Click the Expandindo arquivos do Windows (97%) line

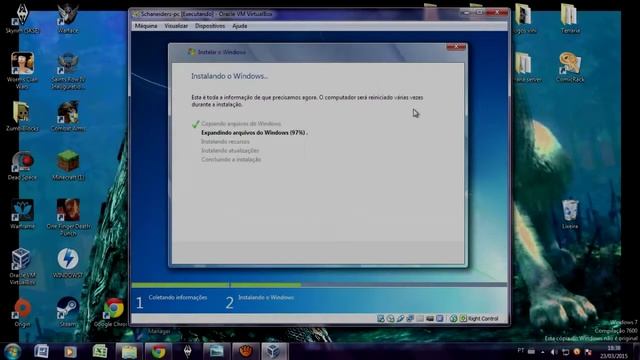tap(254, 133)
